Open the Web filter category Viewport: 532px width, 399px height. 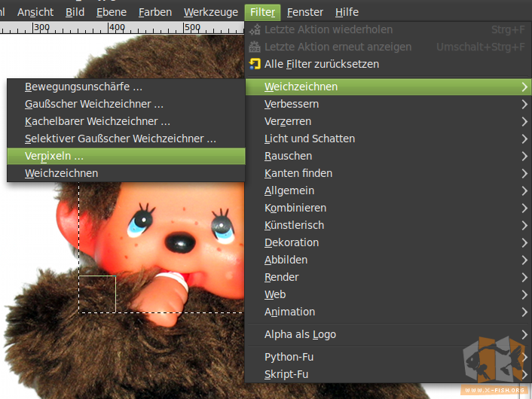click(x=388, y=294)
